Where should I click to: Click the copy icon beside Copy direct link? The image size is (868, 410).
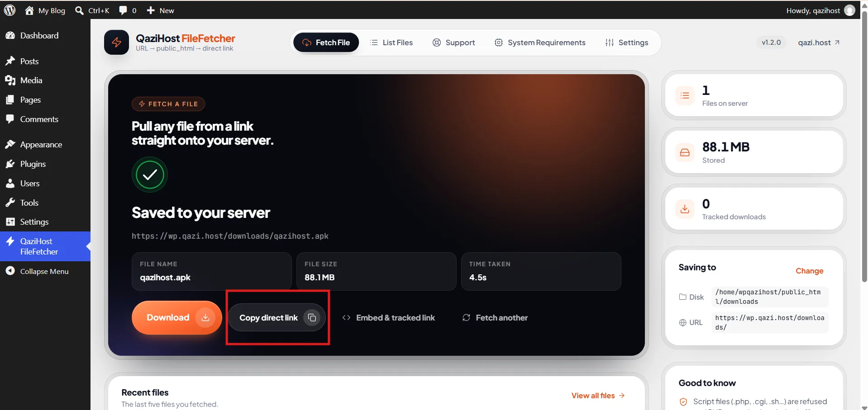pyautogui.click(x=312, y=317)
